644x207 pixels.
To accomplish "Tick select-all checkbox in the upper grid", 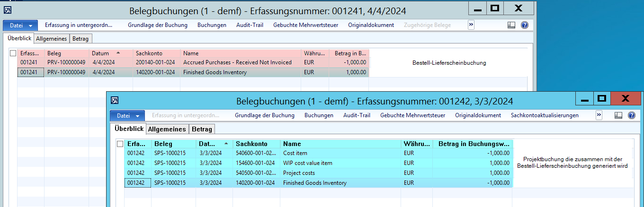I will pyautogui.click(x=13, y=53).
